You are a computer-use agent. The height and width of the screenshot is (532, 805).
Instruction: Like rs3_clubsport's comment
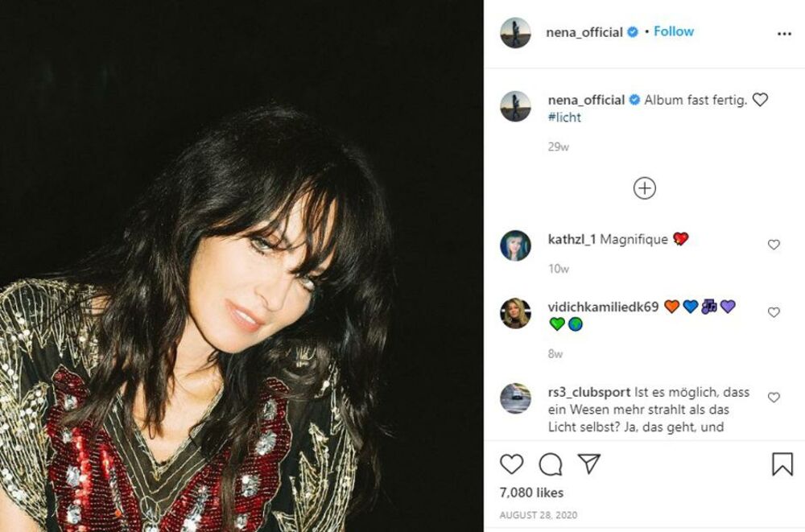(x=774, y=398)
